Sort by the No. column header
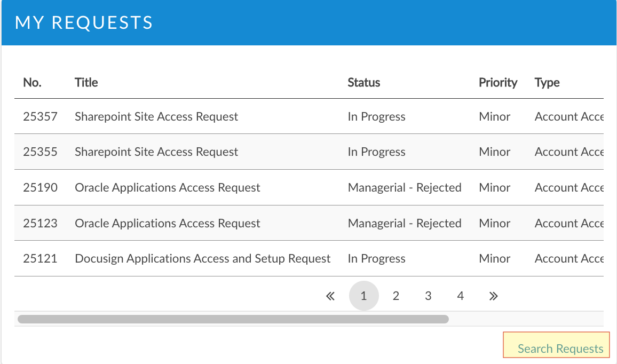Image resolution: width=617 pixels, height=364 pixels. 32,82
